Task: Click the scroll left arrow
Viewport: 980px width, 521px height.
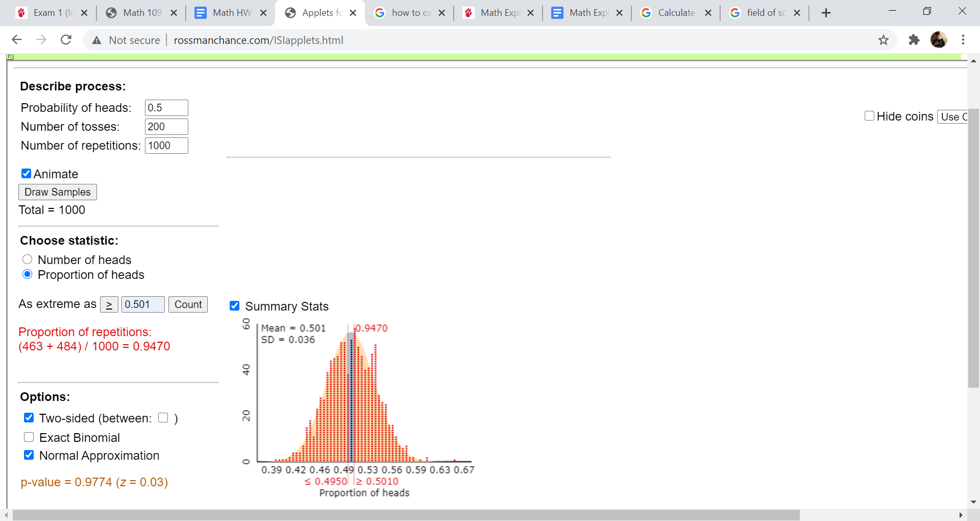Action: 6,515
